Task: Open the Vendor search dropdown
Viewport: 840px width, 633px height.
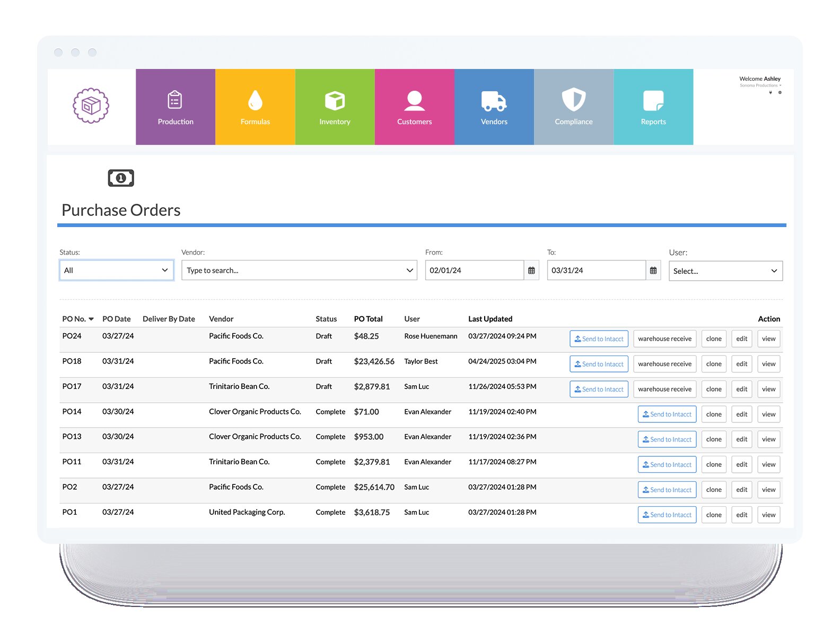Action: click(299, 271)
